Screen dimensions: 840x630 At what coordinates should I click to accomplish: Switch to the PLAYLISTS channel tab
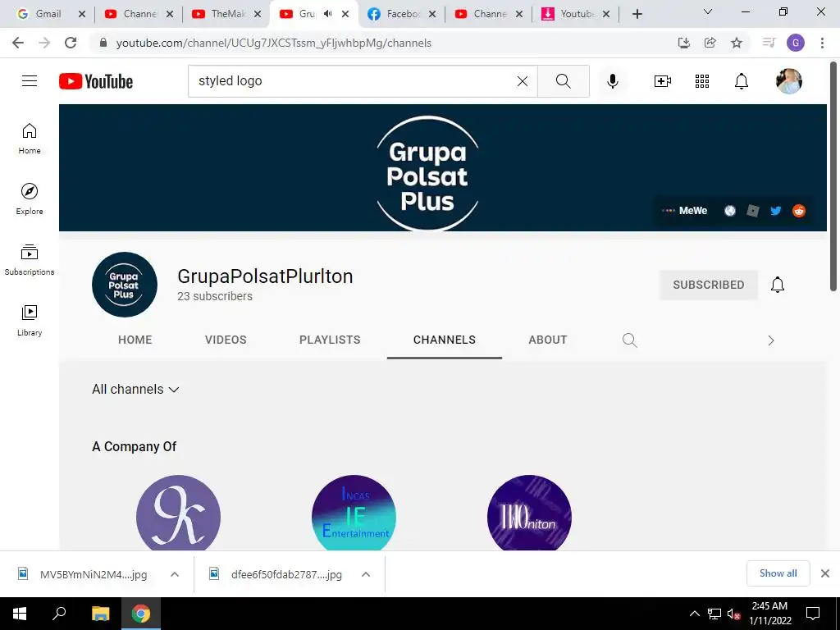[x=330, y=340]
